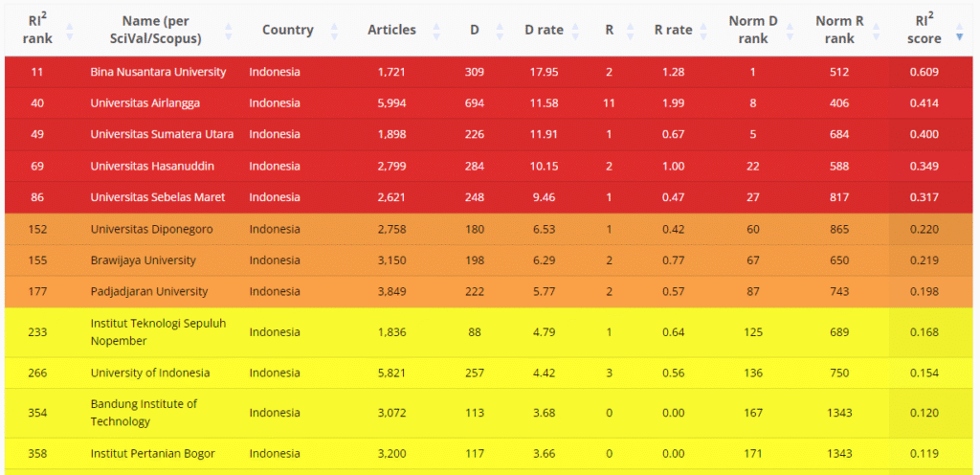This screenshot has height=475, width=980.
Task: Click RI² score value 0.220
Action: (x=924, y=230)
